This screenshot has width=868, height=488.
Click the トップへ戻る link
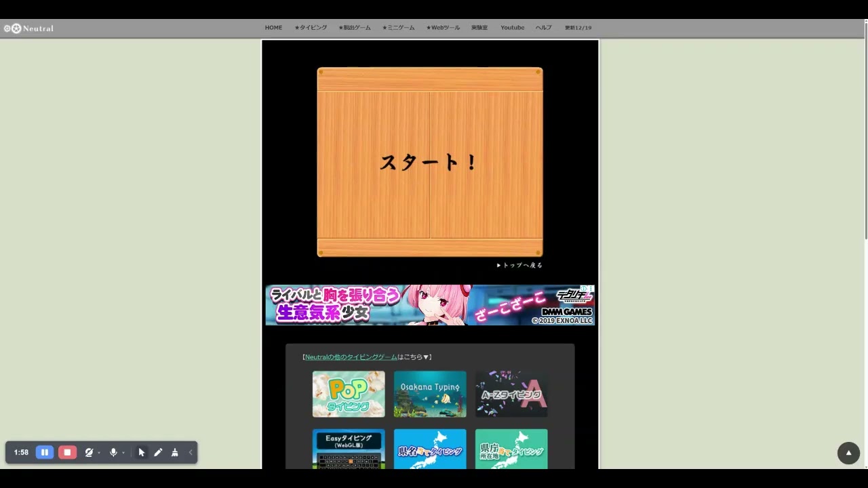tap(519, 265)
